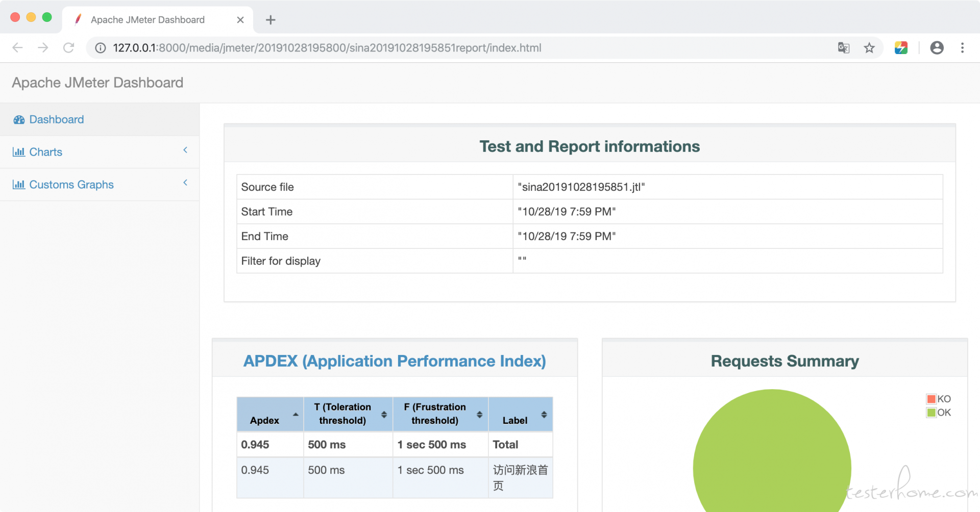Click the browser back arrow

(x=17, y=47)
